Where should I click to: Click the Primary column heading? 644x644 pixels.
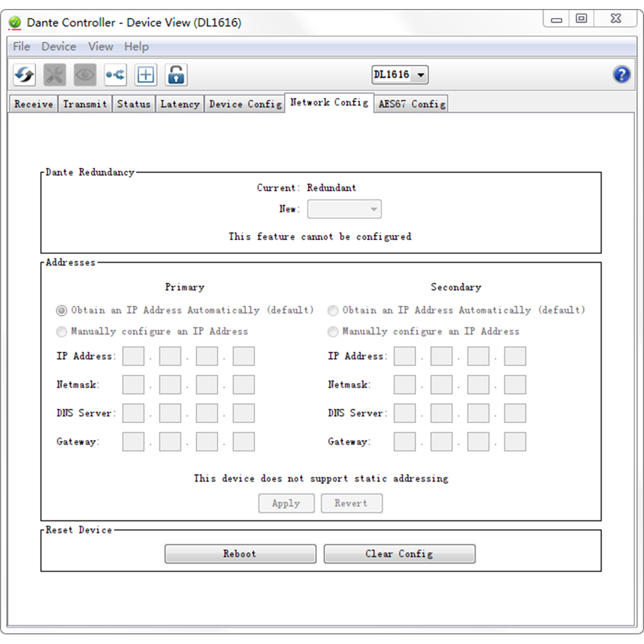[x=184, y=287]
